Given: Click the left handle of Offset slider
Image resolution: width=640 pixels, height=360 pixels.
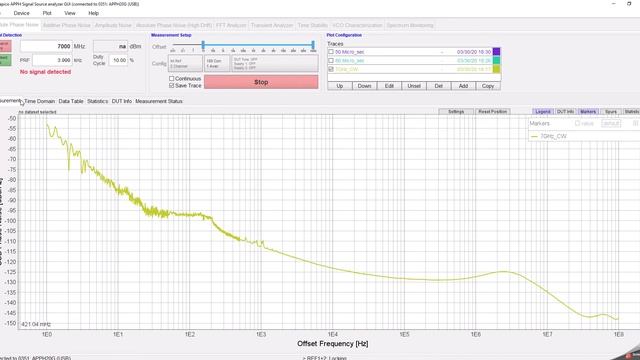Looking at the screenshot, I should [203, 44].
